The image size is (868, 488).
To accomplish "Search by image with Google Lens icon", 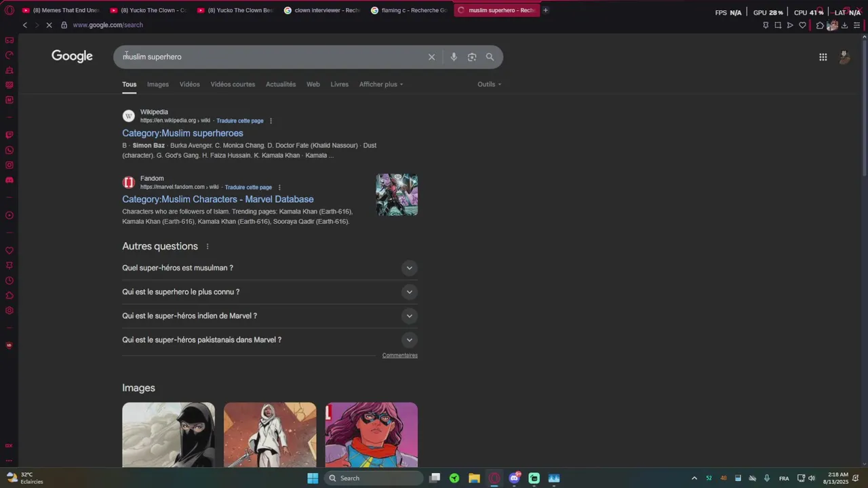I will point(472,57).
